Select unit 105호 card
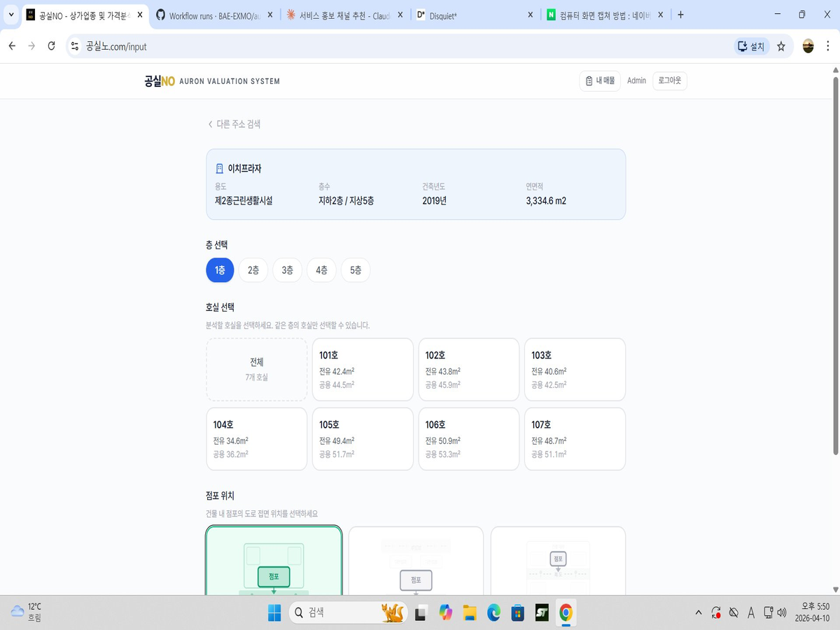 363,439
